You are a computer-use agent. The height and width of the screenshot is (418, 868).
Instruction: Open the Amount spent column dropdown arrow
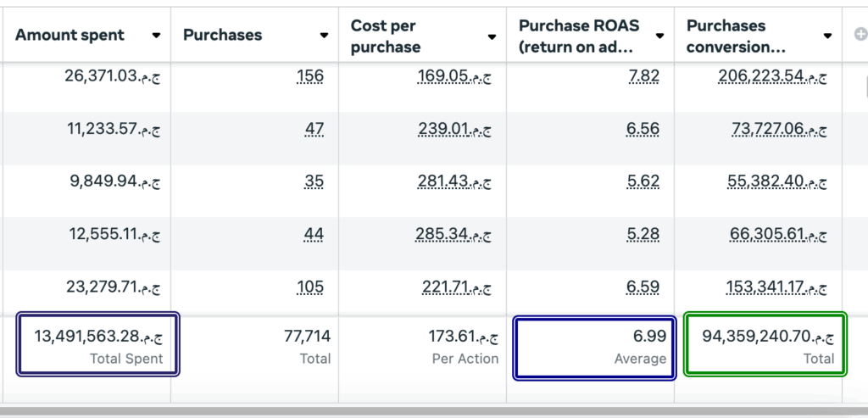(x=156, y=36)
